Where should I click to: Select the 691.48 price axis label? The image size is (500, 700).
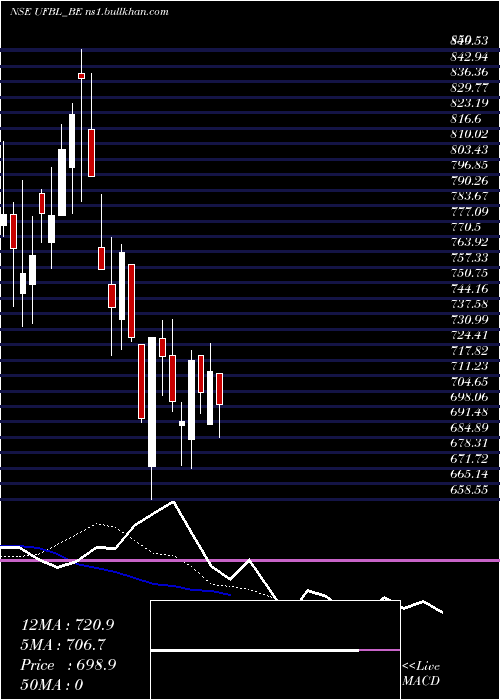[469, 412]
